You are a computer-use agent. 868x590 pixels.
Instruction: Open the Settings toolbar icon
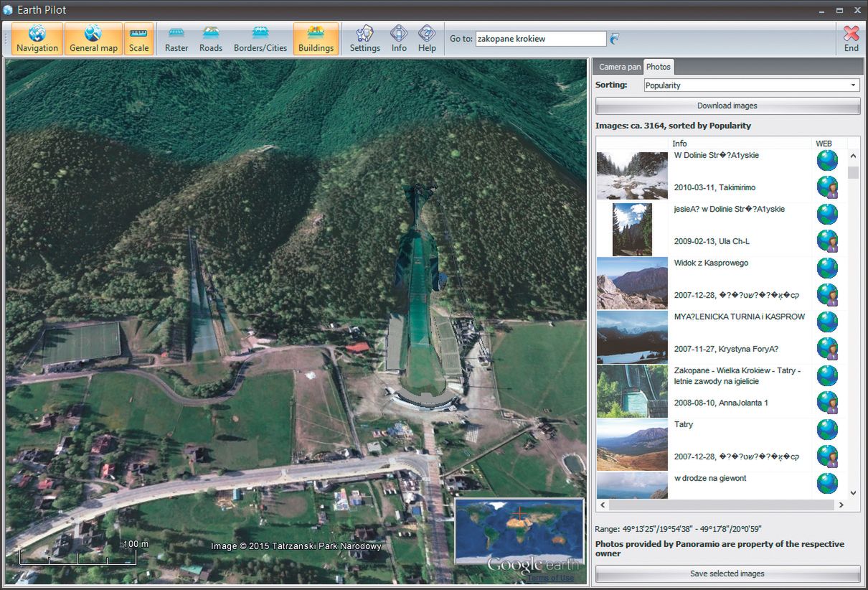(364, 39)
